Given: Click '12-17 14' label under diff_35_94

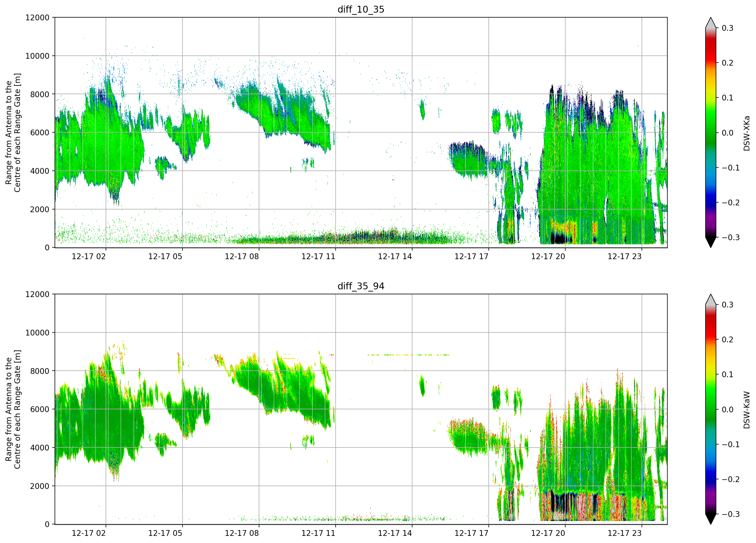Looking at the screenshot, I should 395,533.
